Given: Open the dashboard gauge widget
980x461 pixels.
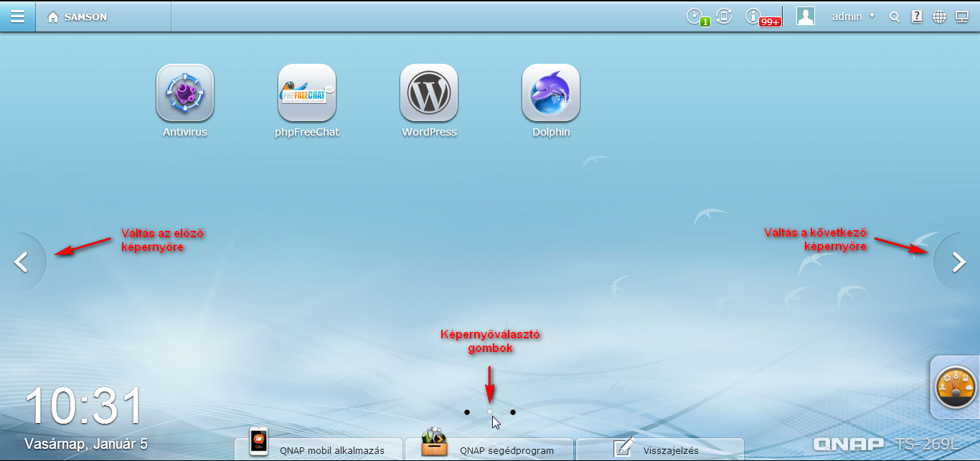Looking at the screenshot, I should click(x=956, y=387).
